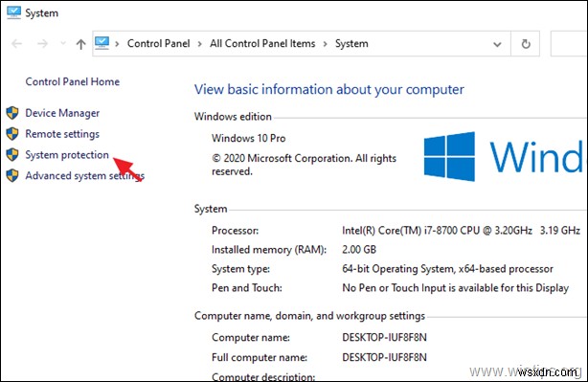Select All Control Panel Items breadcrumb

(262, 43)
